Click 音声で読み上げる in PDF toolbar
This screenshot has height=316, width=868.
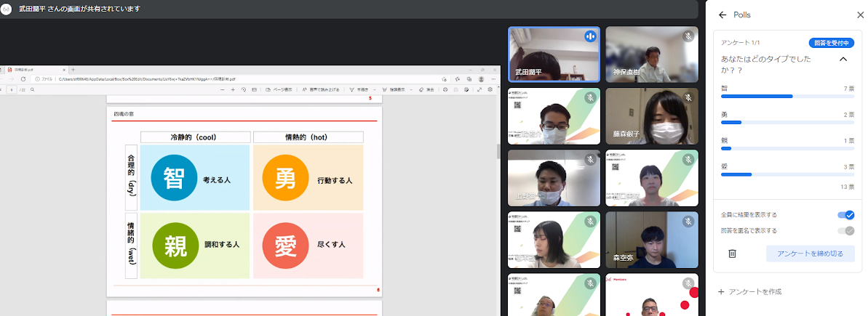click(321, 89)
